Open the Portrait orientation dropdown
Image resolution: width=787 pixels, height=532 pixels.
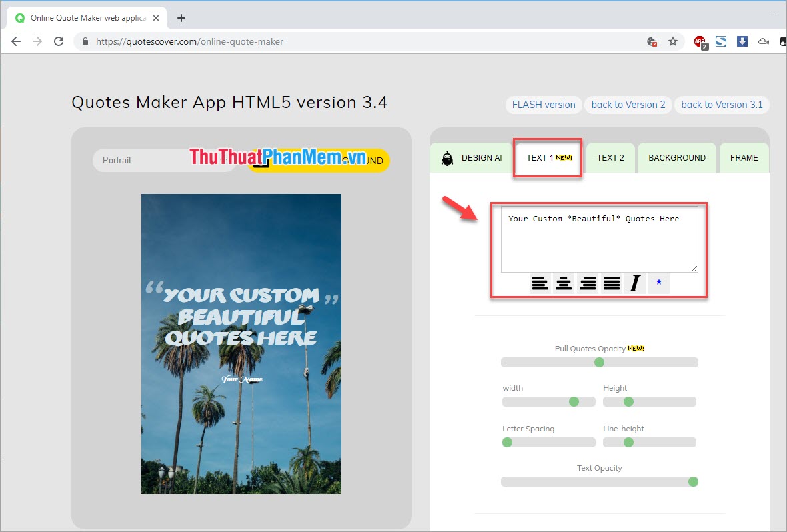pyautogui.click(x=164, y=160)
